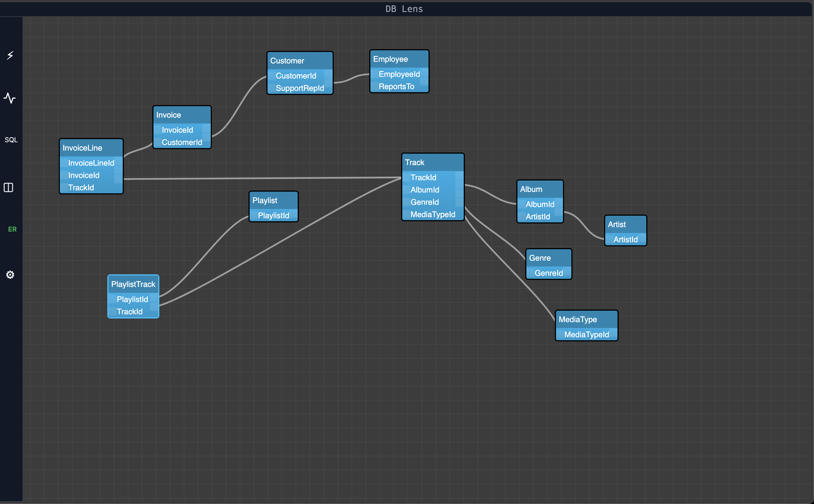Click AlbumId field in Album table
814x504 pixels.
tap(540, 204)
